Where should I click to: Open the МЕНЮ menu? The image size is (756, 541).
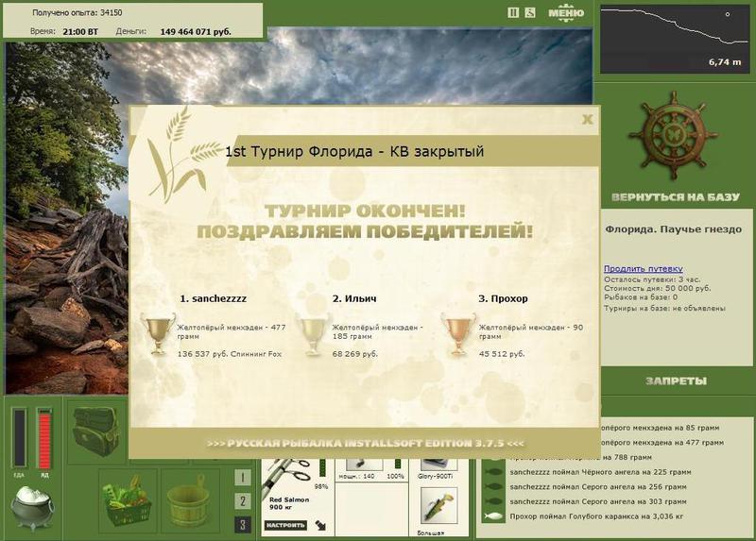[566, 13]
